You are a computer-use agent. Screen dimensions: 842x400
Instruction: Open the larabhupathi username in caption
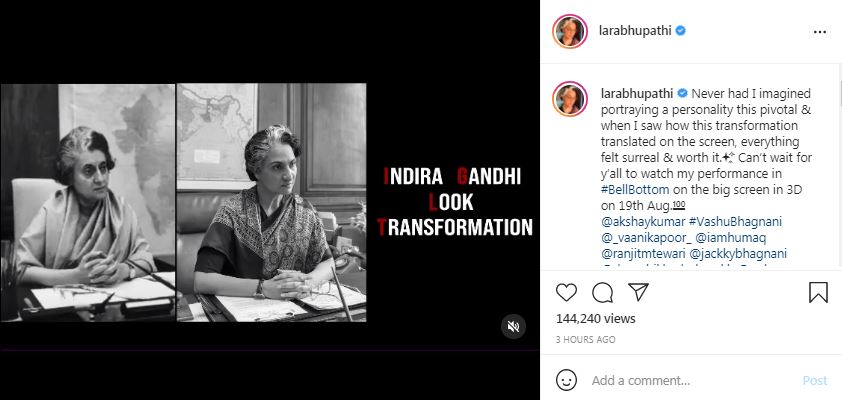637,93
